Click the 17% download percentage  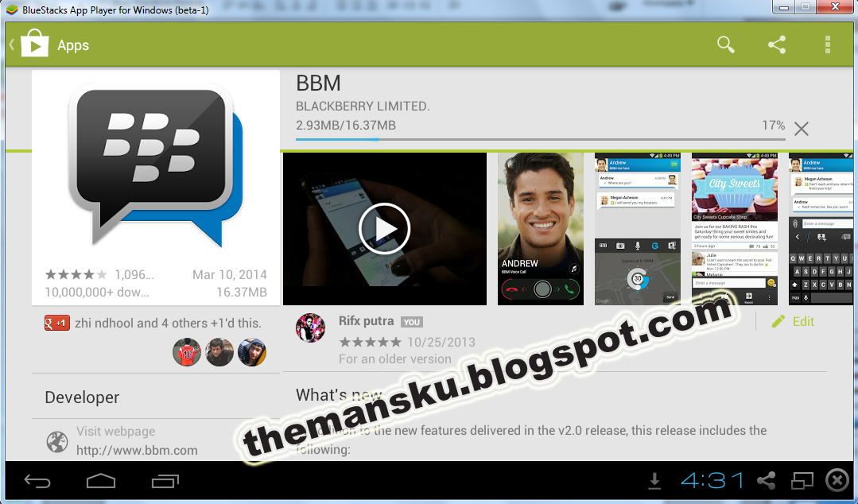tap(773, 126)
